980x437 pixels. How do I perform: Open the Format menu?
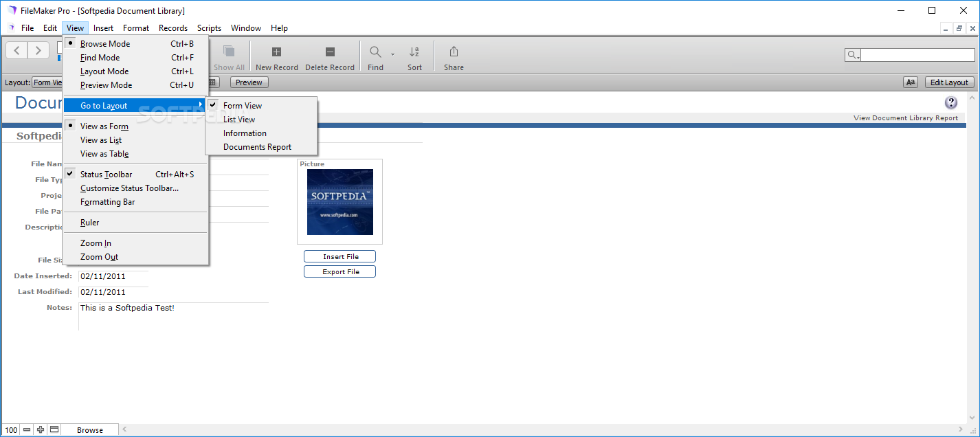pyautogui.click(x=136, y=28)
